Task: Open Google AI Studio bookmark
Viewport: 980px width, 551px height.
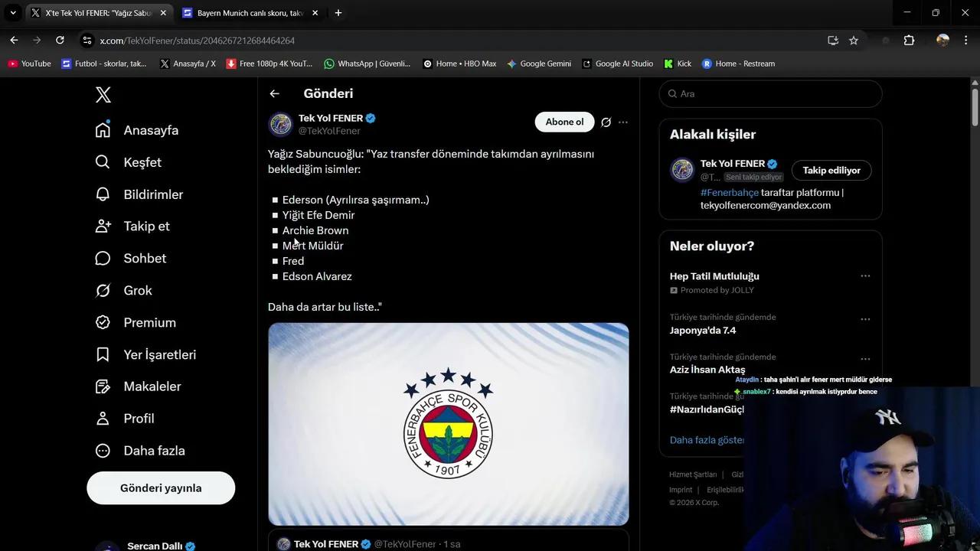Action: click(618, 64)
